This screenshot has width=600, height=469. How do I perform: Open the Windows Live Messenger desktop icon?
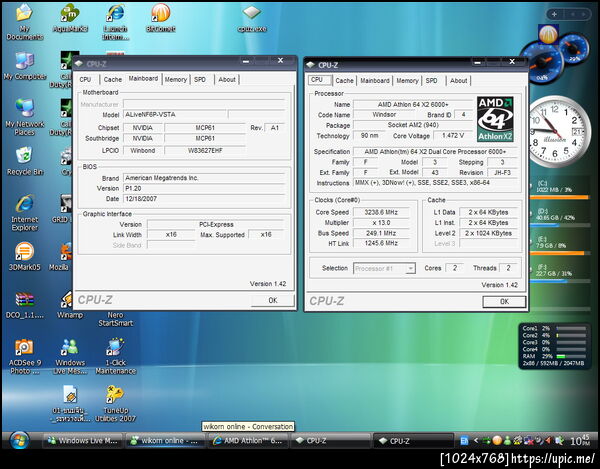[x=70, y=357]
